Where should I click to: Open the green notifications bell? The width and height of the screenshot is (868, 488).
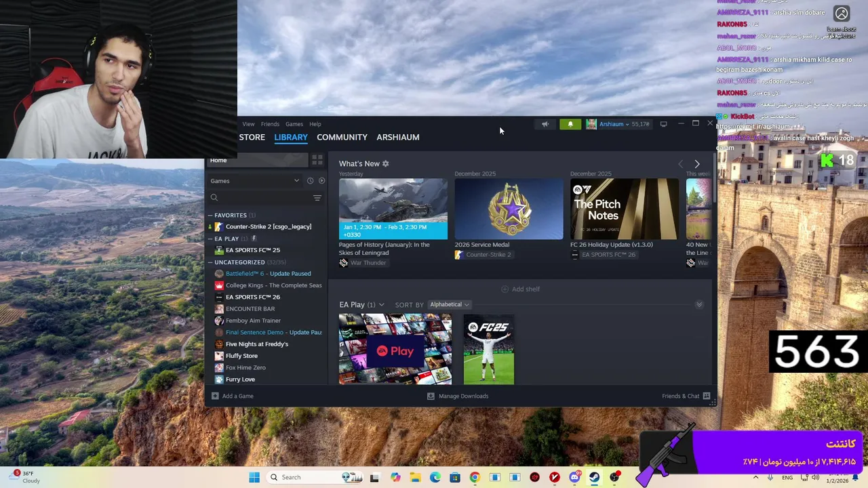[x=570, y=124]
